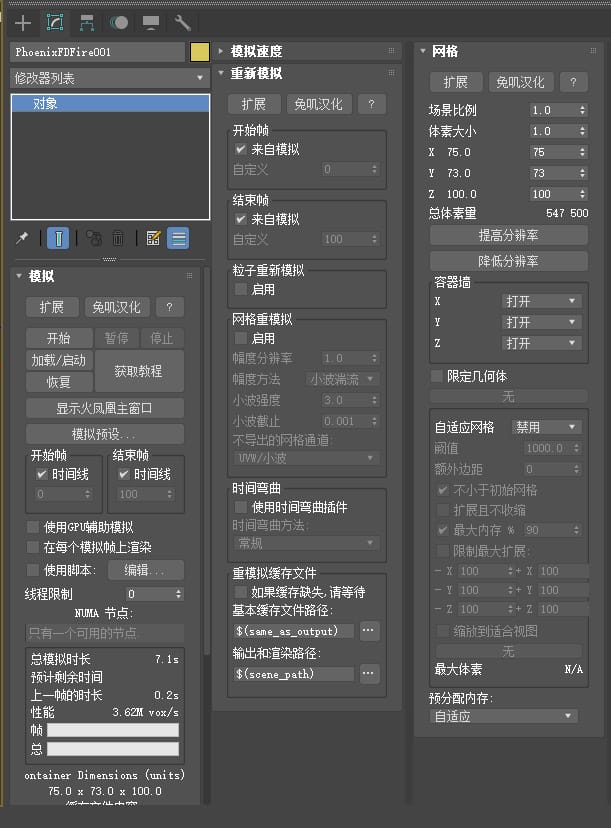Open container wall Y 打开 dropdown
Viewport: 611px width, 828px height.
541,322
